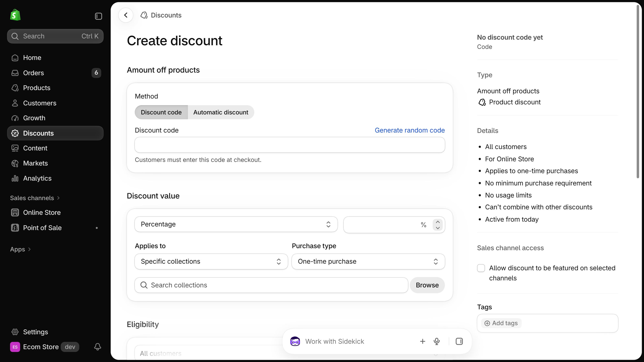
Task: Click the Shopify logo icon
Action: click(15, 15)
